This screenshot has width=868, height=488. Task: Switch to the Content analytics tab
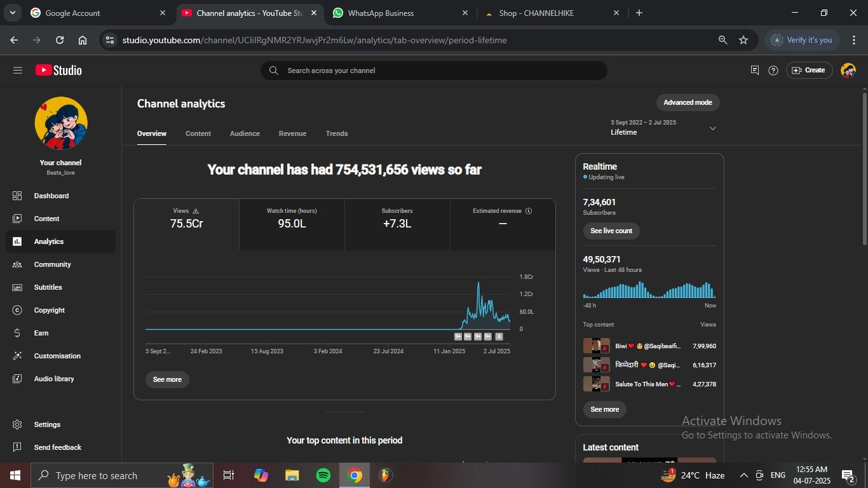tap(198, 133)
